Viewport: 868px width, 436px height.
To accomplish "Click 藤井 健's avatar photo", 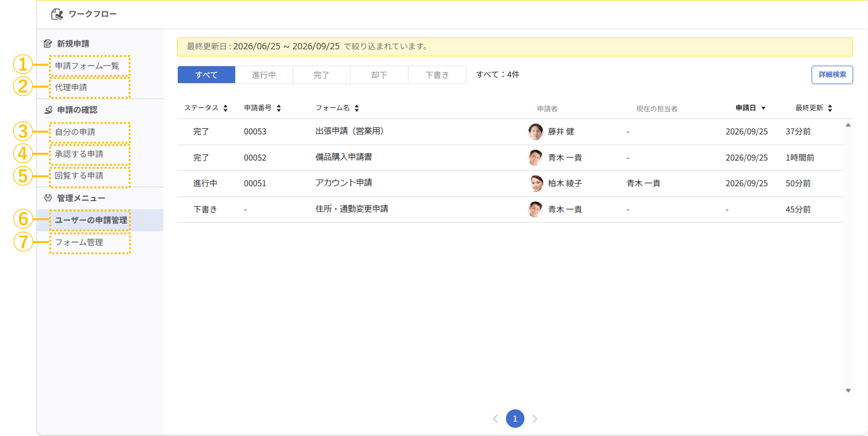I will [x=535, y=131].
